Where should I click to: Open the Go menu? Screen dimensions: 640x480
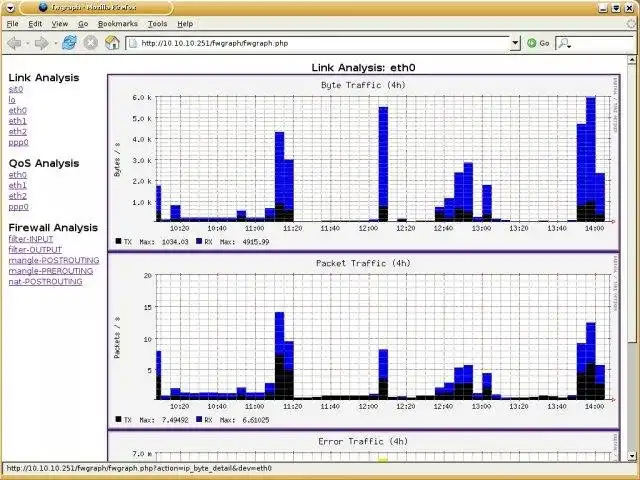83,24
